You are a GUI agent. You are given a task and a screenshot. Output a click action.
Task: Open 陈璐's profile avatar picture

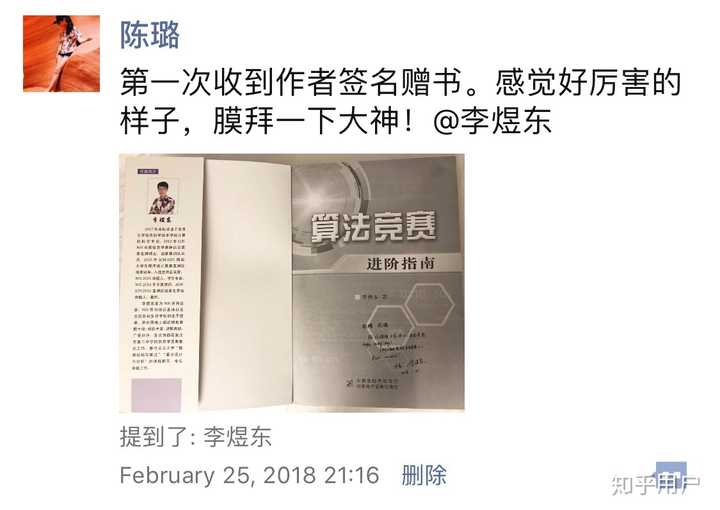point(62,54)
